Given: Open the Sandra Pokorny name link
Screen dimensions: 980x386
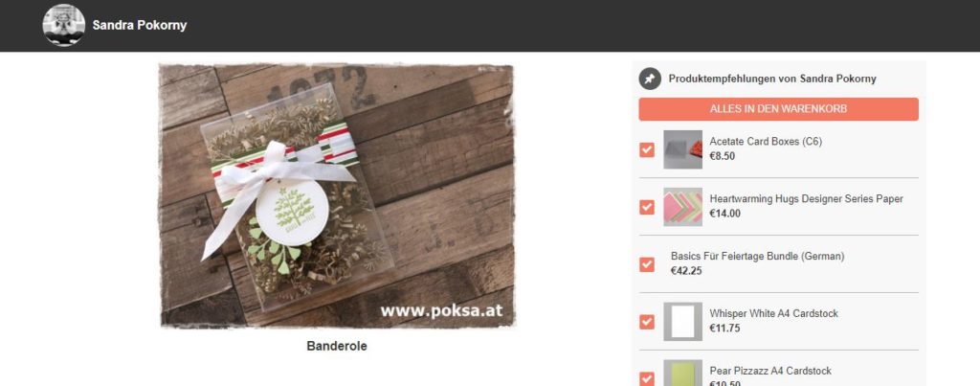Looking at the screenshot, I should (140, 26).
